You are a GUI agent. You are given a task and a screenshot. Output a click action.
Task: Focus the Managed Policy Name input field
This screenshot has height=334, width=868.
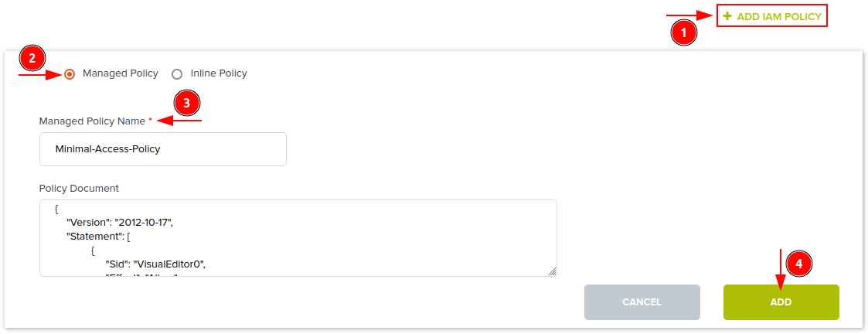tap(162, 149)
